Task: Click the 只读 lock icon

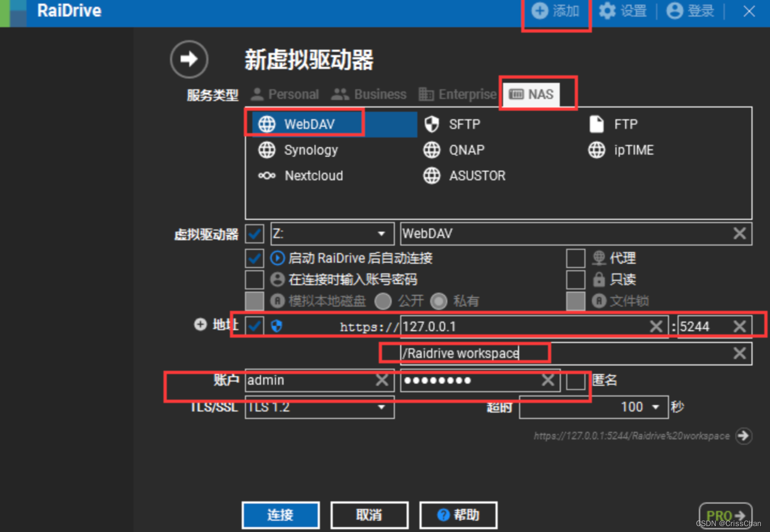Action: [599, 279]
